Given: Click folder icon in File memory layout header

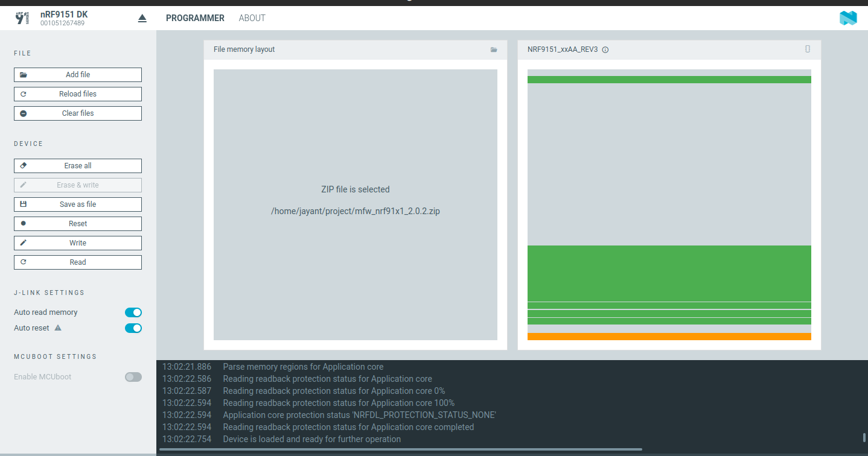Looking at the screenshot, I should click(x=494, y=49).
